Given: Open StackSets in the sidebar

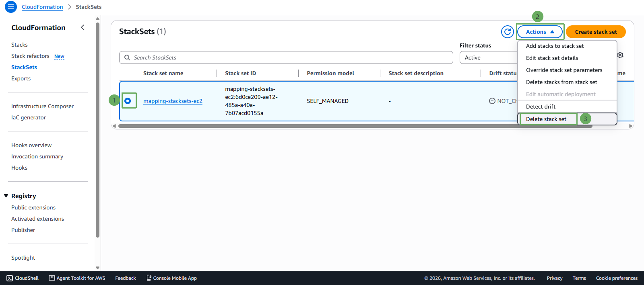Looking at the screenshot, I should coord(24,67).
